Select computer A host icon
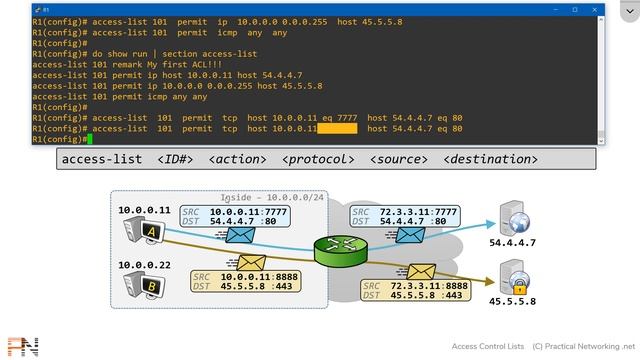Image resolution: width=640 pixels, height=360 pixels. (x=144, y=230)
